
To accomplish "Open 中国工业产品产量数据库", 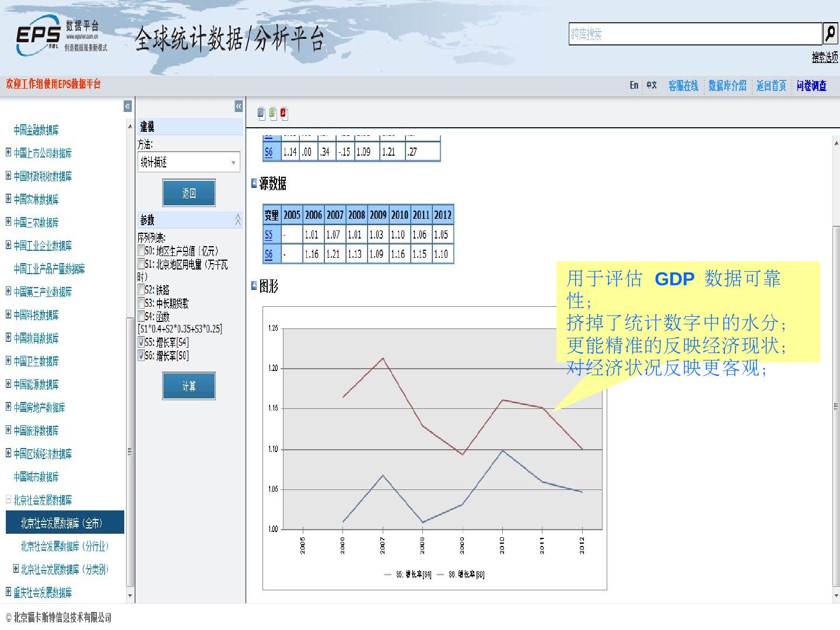I will pos(49,269).
